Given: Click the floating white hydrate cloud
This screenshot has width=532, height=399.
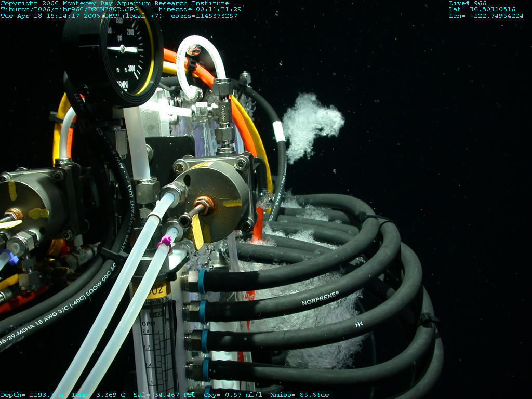Looking at the screenshot, I should tap(311, 124).
